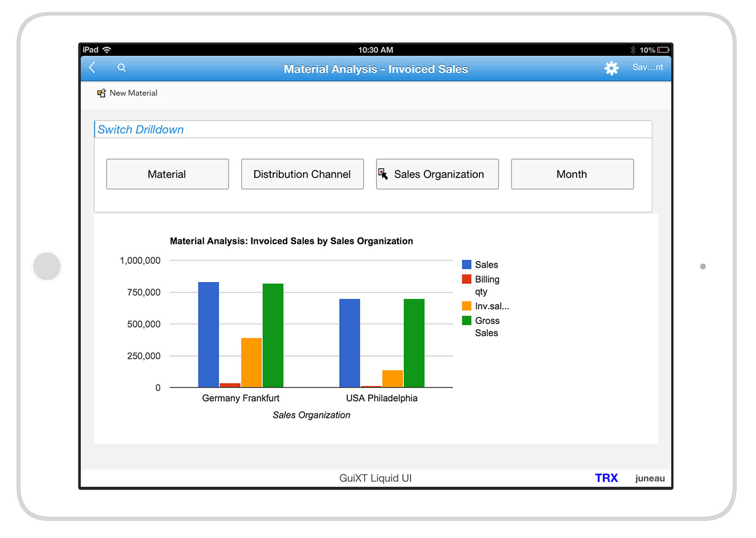756x538 pixels.
Task: Click the orange Inv.sal... legend swatch
Action: pyautogui.click(x=466, y=306)
